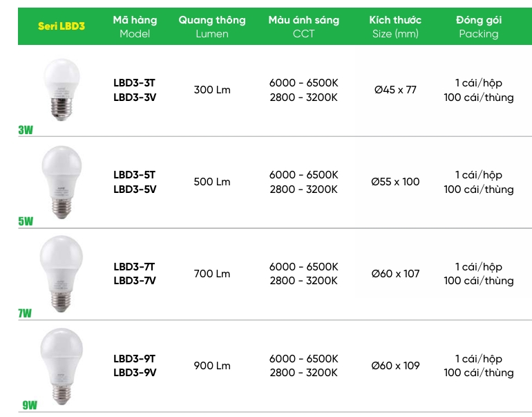Click the green 3W wattage label
Screen dimensions: 532x417
click(26, 129)
